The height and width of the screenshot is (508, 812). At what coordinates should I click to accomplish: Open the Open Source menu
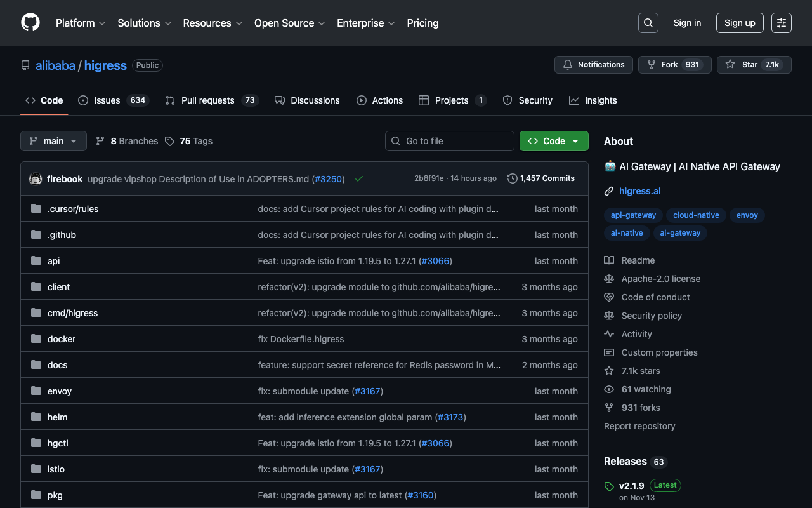[x=289, y=23]
